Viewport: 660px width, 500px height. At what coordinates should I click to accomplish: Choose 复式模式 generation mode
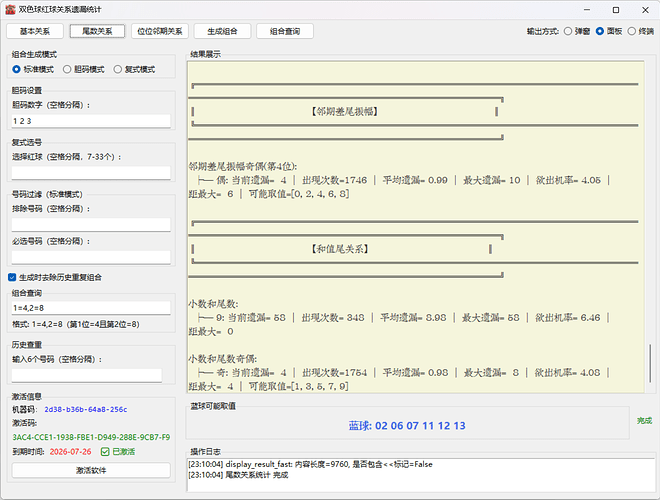(x=117, y=69)
